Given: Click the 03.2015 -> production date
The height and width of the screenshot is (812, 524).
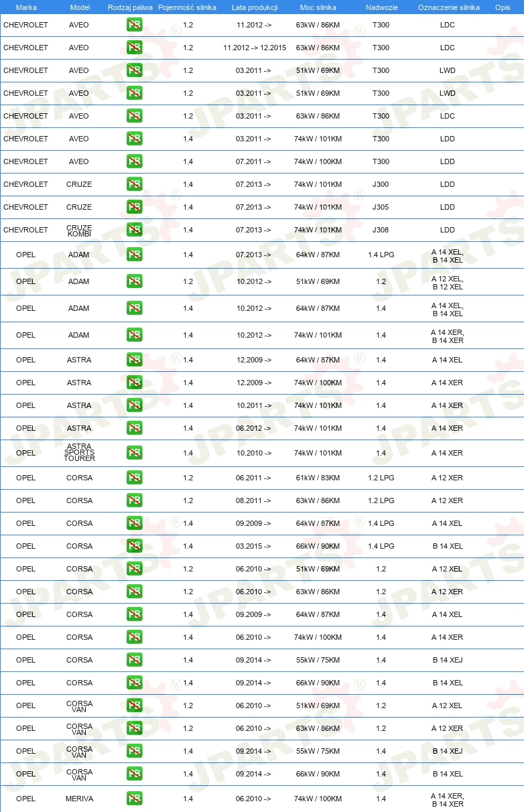Looking at the screenshot, I should pyautogui.click(x=254, y=546).
